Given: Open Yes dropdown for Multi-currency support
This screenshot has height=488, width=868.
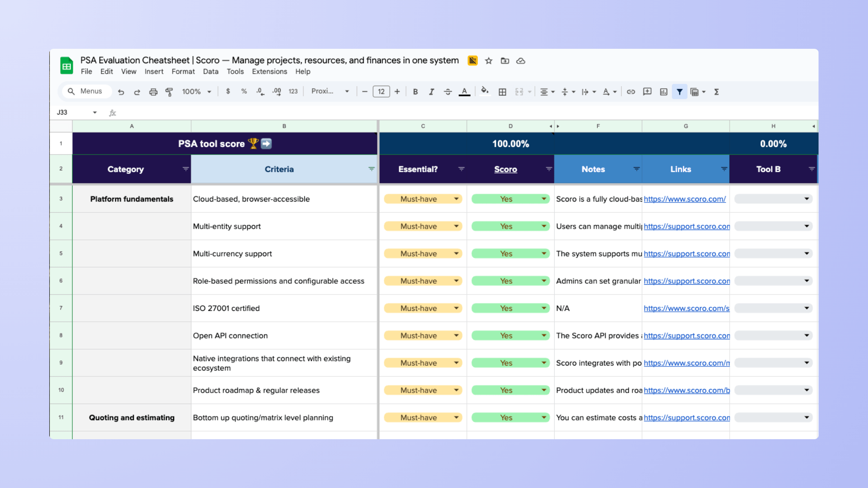Looking at the screenshot, I should 510,253.
